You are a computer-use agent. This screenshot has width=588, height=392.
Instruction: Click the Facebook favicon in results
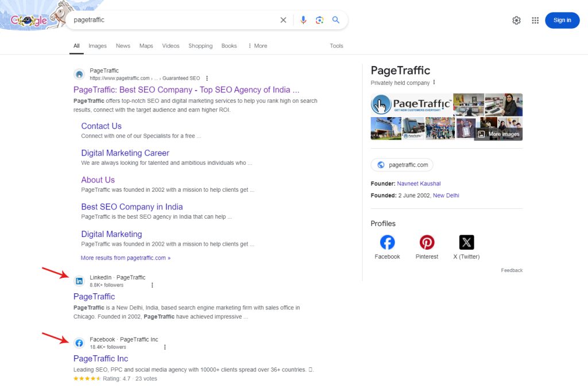79,343
